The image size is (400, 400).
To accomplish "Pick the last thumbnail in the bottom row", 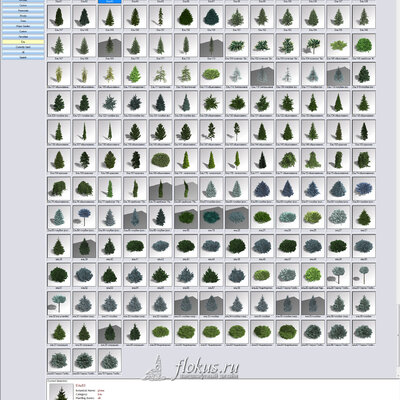I will (110, 360).
